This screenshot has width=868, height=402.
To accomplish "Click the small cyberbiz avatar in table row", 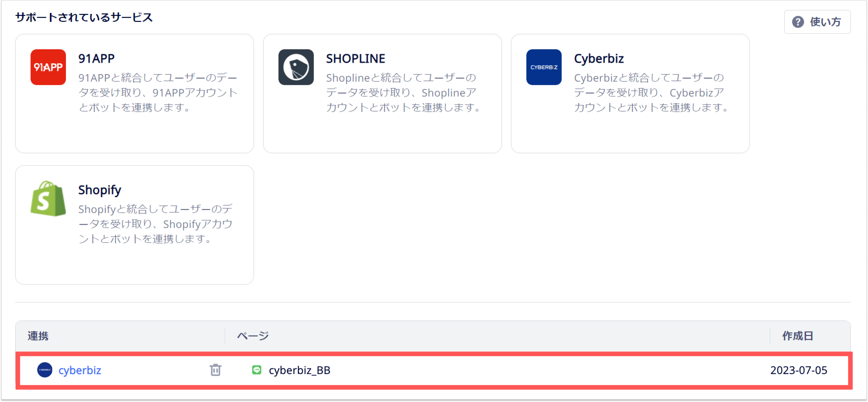I will pos(45,370).
